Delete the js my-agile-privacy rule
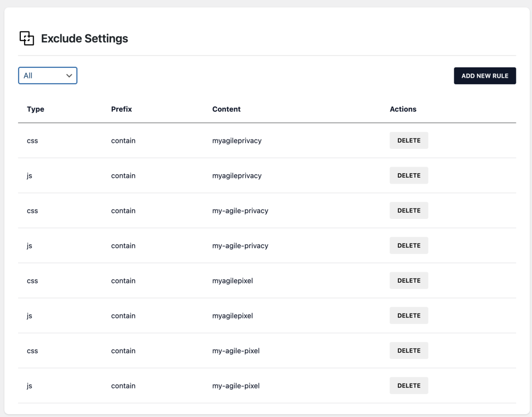 point(409,245)
